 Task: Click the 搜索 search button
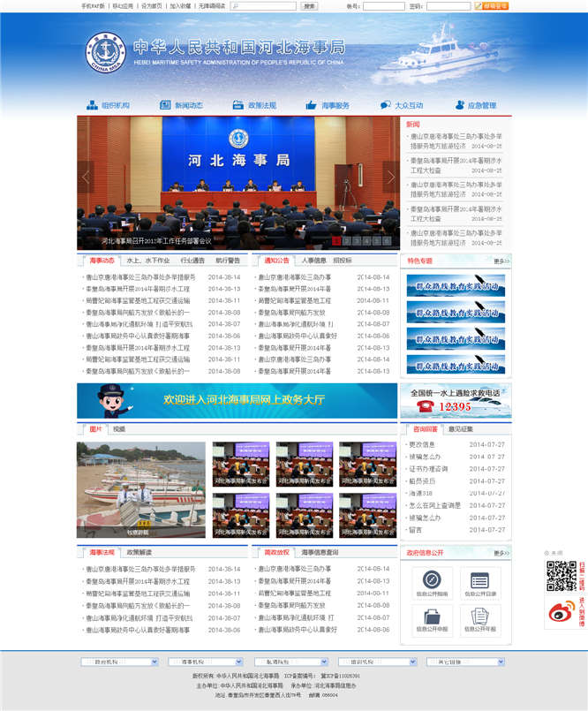coord(309,6)
